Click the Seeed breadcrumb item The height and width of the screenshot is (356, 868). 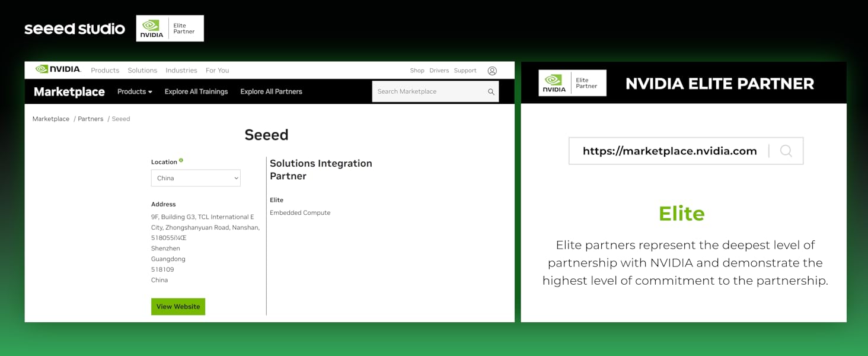(121, 119)
